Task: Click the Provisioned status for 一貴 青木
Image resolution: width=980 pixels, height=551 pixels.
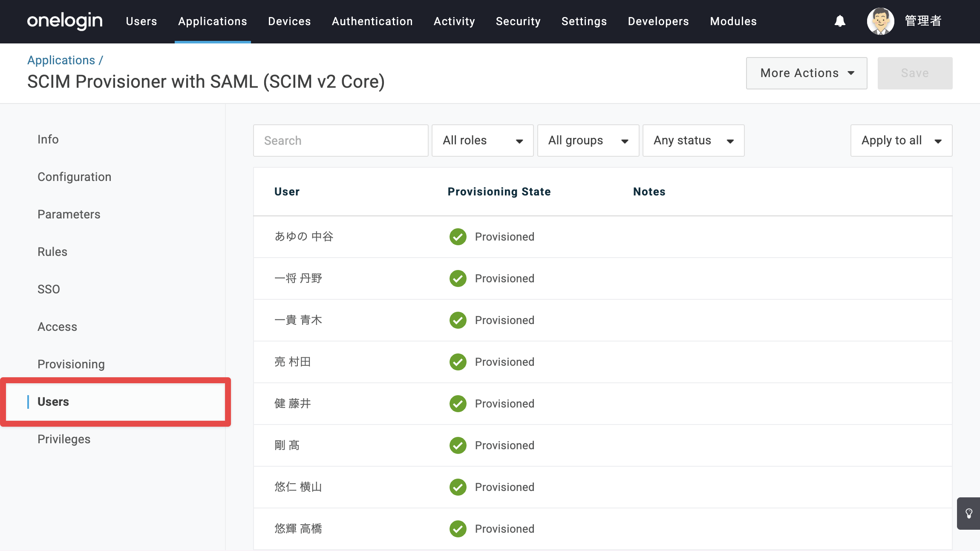Action: (504, 320)
